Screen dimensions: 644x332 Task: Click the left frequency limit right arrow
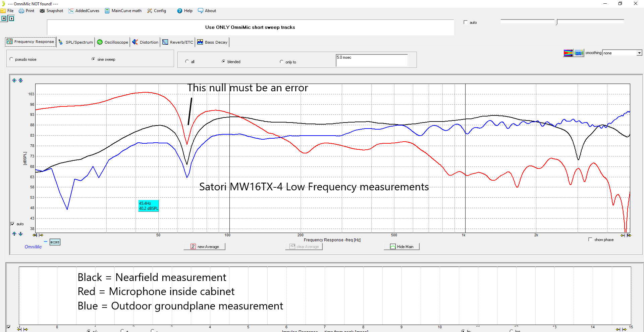(x=41, y=235)
